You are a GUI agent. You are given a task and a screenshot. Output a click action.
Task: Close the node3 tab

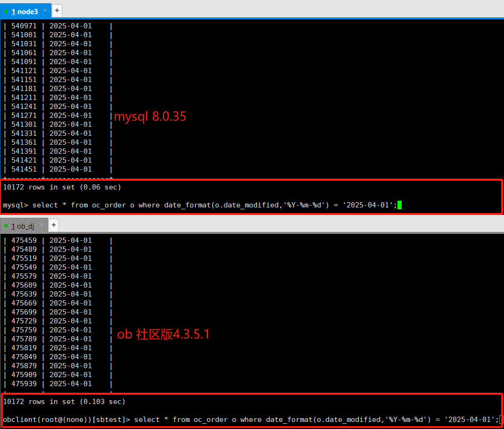point(45,10)
